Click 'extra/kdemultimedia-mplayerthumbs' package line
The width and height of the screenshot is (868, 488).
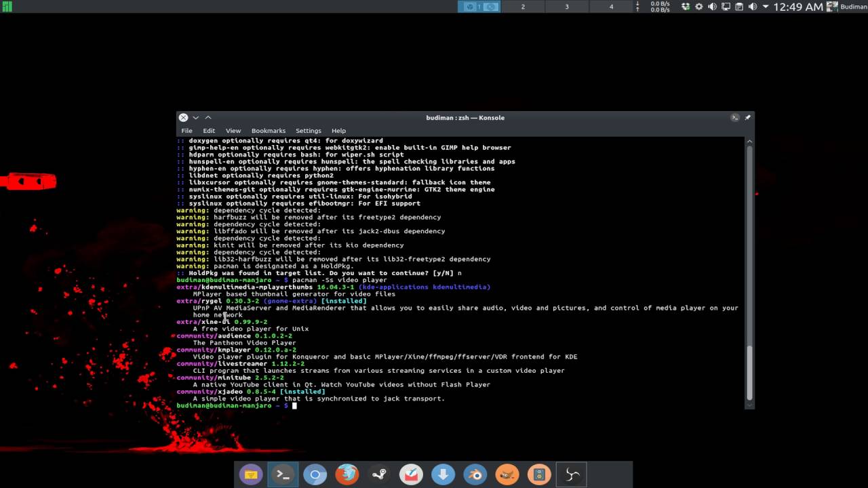[333, 287]
